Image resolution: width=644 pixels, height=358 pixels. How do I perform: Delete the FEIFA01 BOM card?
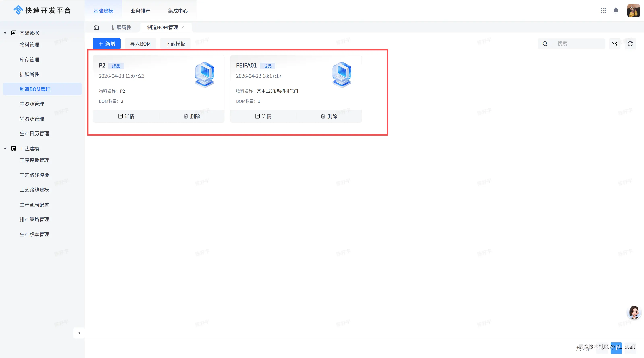tap(329, 116)
